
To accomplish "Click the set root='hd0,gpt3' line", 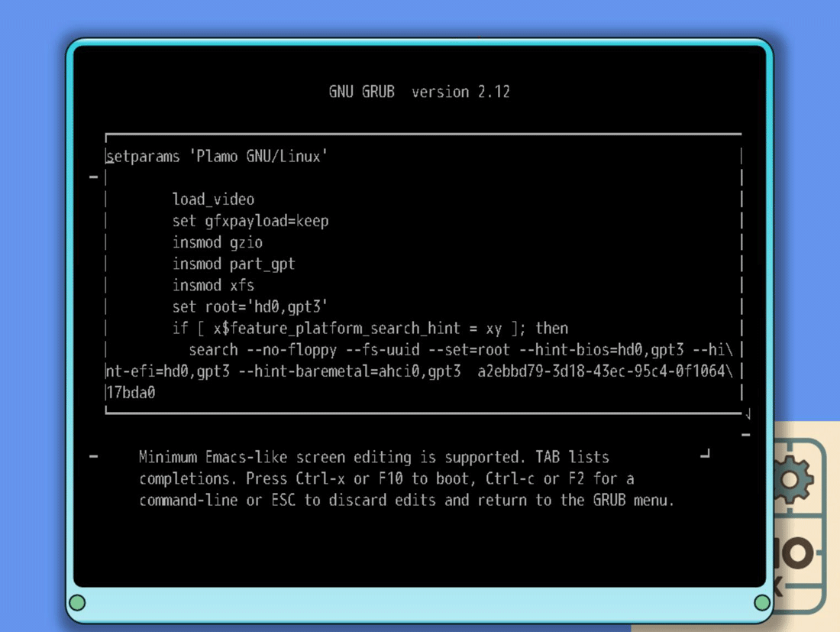I will click(250, 306).
